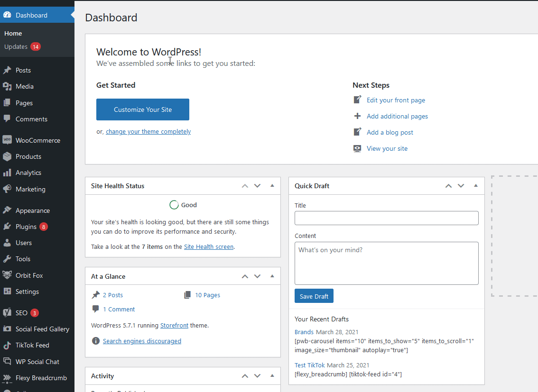Click the Marketing megaphone icon
This screenshot has height=392, width=538.
(x=7, y=189)
